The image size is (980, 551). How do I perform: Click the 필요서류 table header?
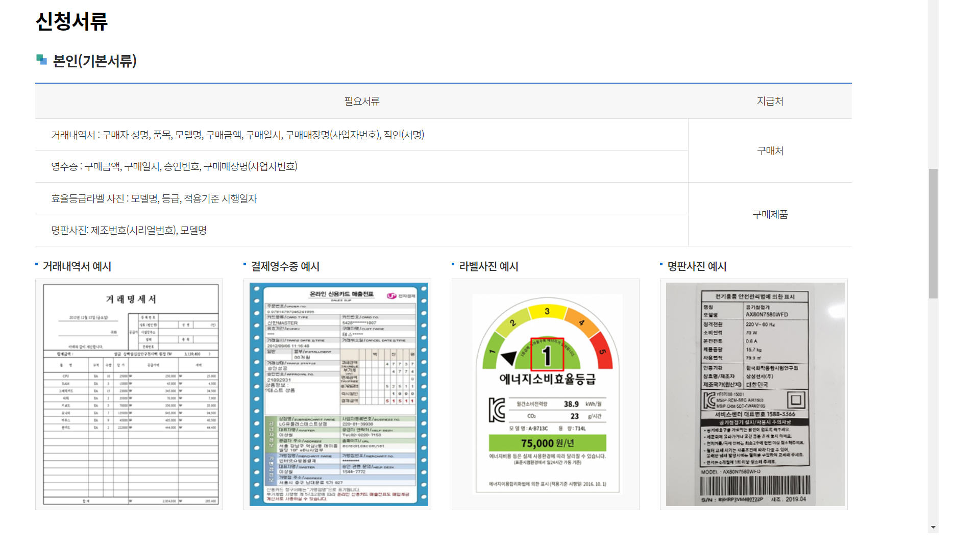coord(362,101)
